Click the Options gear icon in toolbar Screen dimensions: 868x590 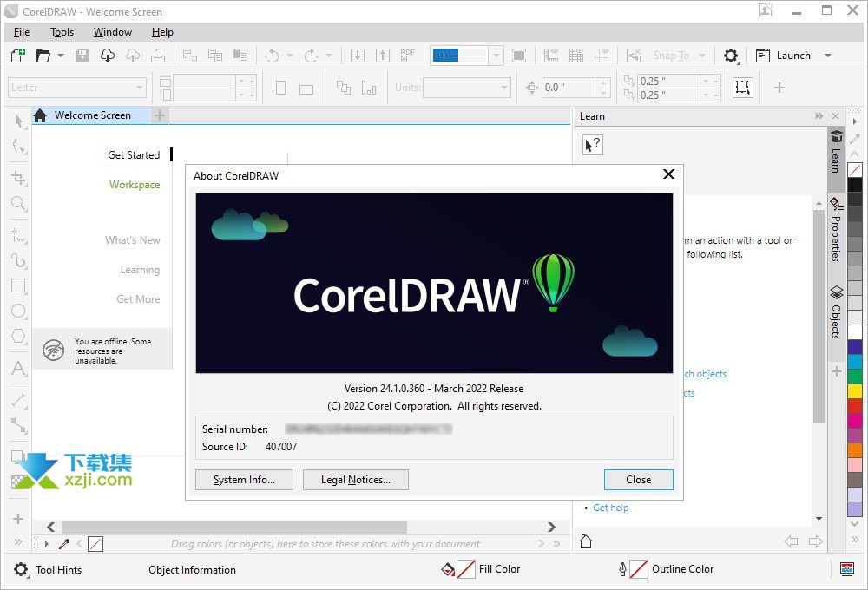(731, 56)
